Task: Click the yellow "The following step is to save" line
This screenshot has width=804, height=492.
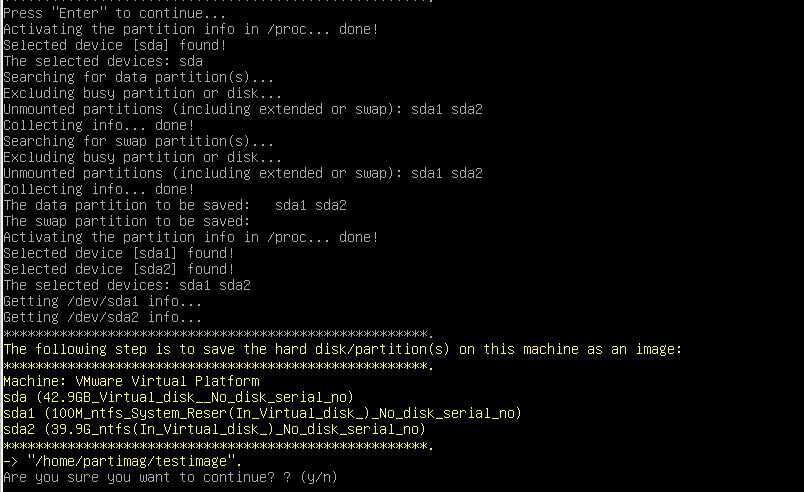Action: point(342,349)
